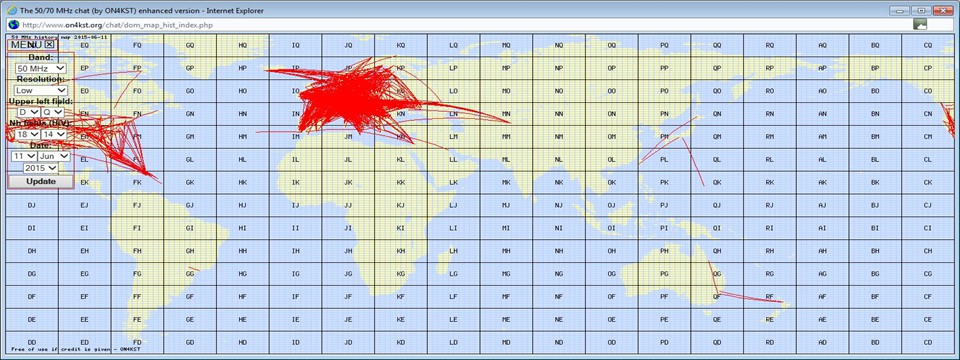The image size is (960, 360).
Task: Click the MENU label
Action: click(27, 44)
